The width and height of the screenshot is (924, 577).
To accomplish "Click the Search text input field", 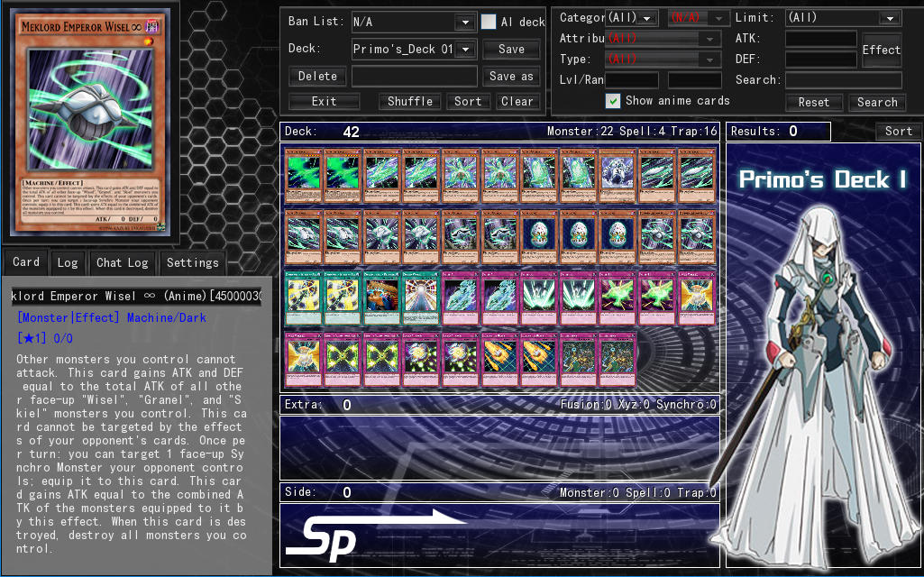I will (x=843, y=79).
